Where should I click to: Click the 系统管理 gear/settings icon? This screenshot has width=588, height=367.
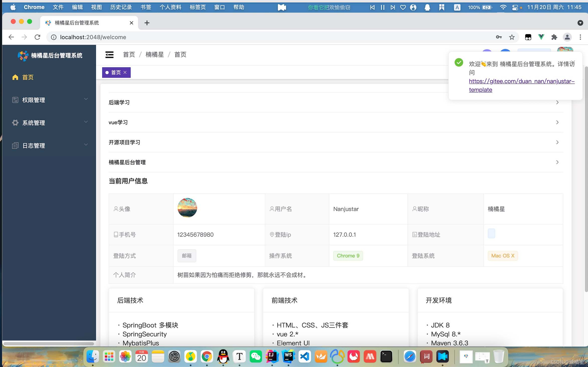tap(16, 123)
